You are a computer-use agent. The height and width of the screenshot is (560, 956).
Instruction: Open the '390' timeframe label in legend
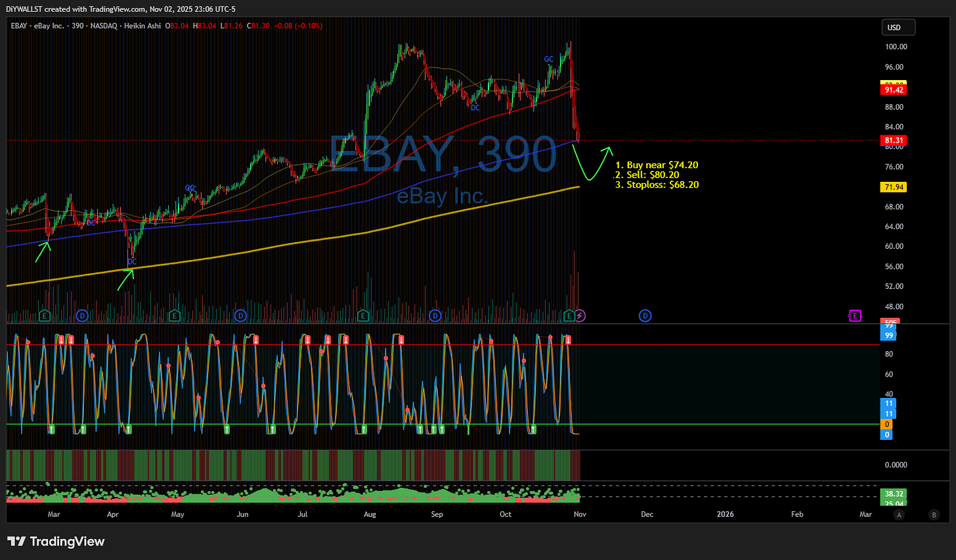[77, 26]
